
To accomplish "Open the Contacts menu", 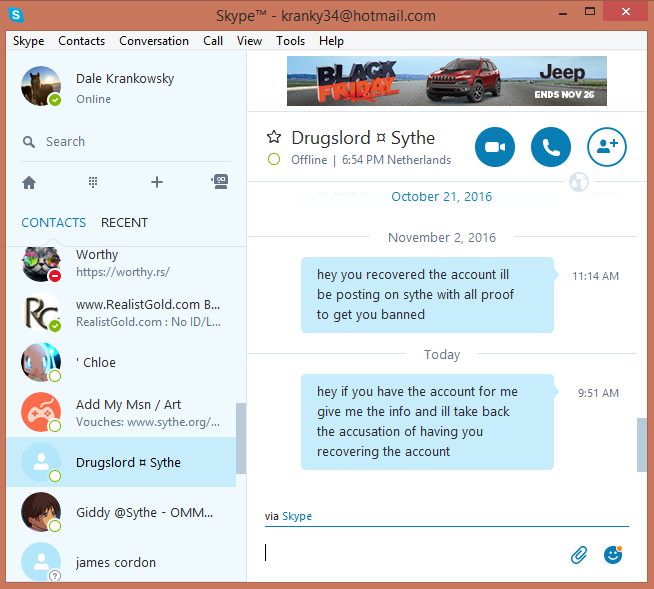I will point(81,41).
